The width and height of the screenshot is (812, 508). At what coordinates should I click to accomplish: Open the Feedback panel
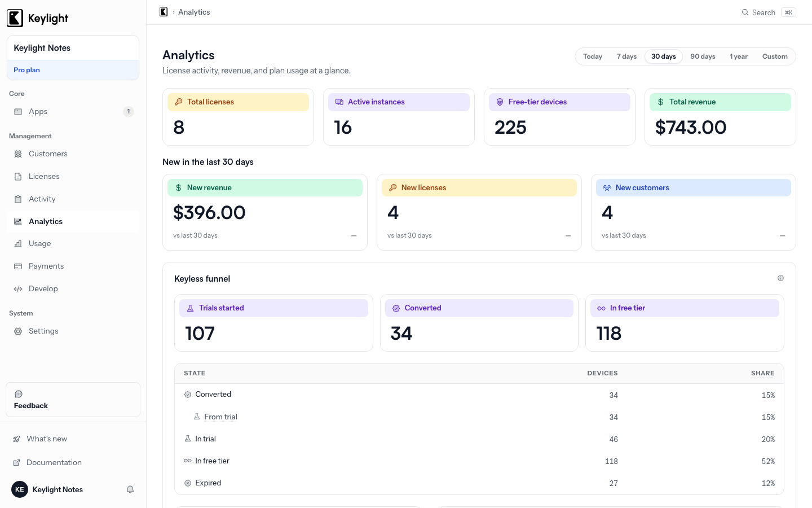73,400
